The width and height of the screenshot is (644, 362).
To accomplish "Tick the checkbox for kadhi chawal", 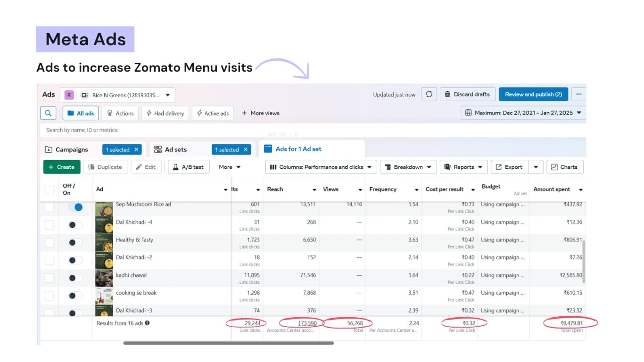I will pyautogui.click(x=50, y=278).
